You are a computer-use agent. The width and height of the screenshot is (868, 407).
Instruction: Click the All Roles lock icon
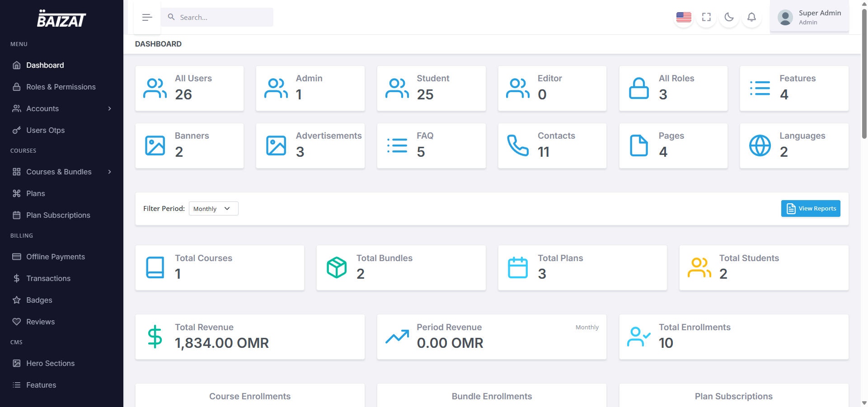tap(638, 88)
